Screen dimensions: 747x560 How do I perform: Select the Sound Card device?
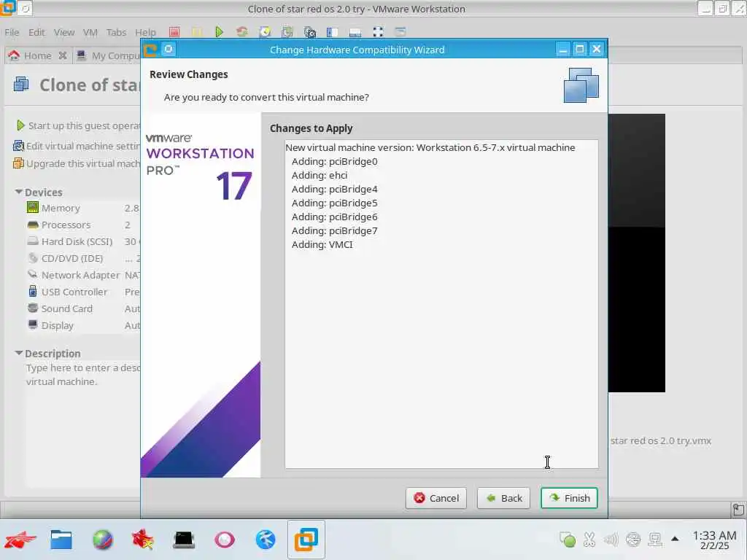(x=83, y=308)
